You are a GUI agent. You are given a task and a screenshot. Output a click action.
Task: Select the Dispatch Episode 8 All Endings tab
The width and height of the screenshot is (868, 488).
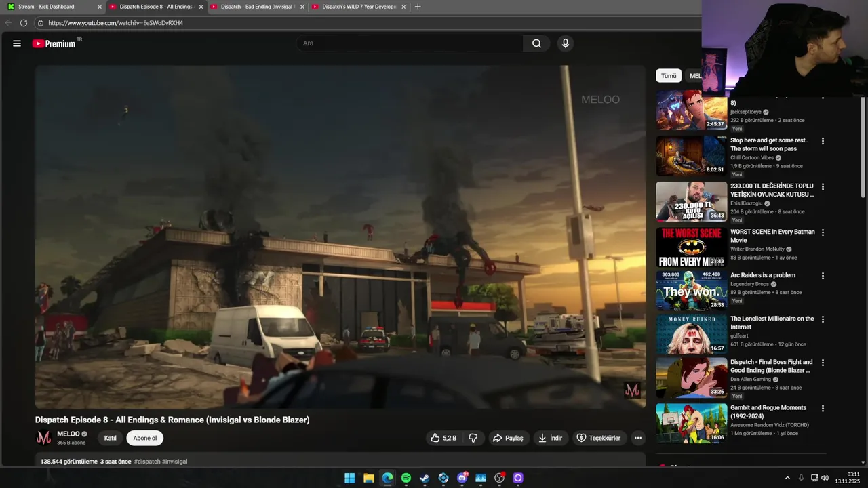click(156, 7)
